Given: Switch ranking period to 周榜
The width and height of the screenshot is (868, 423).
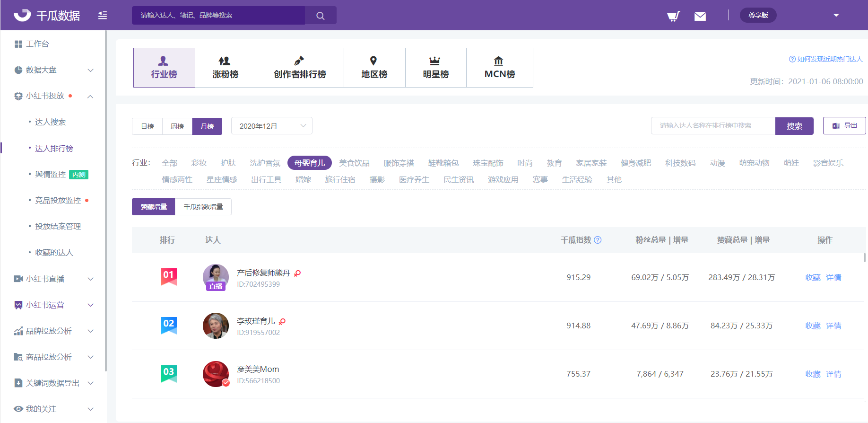Looking at the screenshot, I should tap(177, 126).
